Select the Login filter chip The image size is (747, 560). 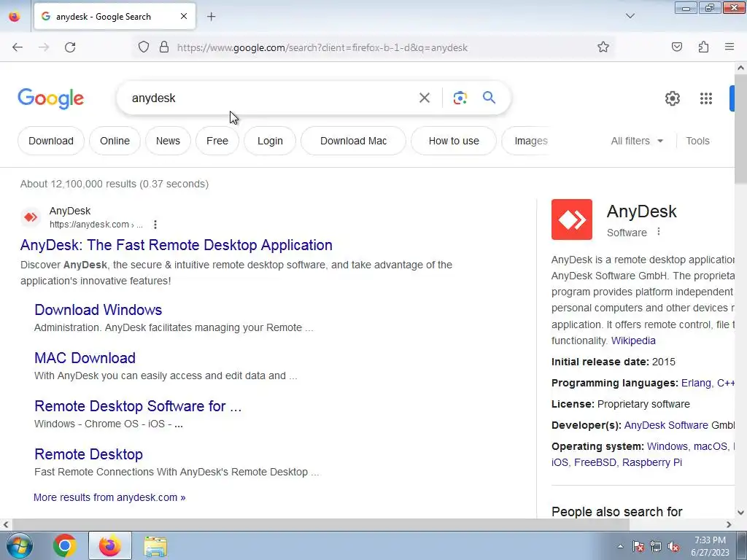point(270,141)
